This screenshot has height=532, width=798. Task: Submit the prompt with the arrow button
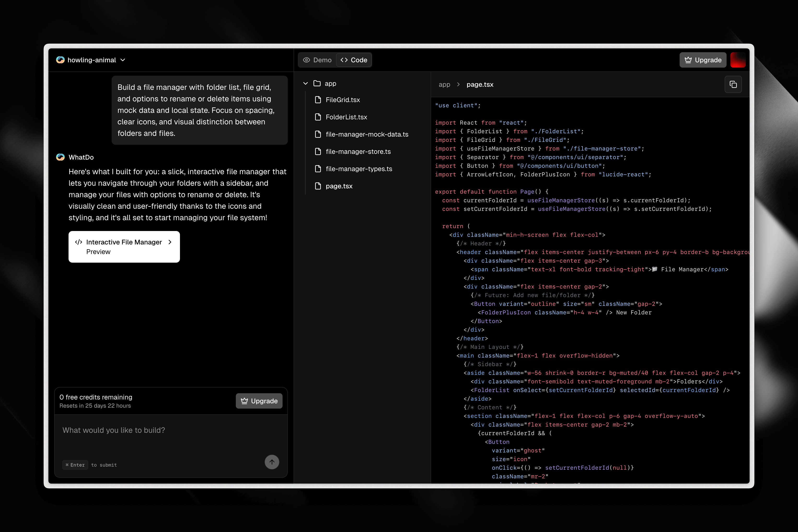coord(272,462)
